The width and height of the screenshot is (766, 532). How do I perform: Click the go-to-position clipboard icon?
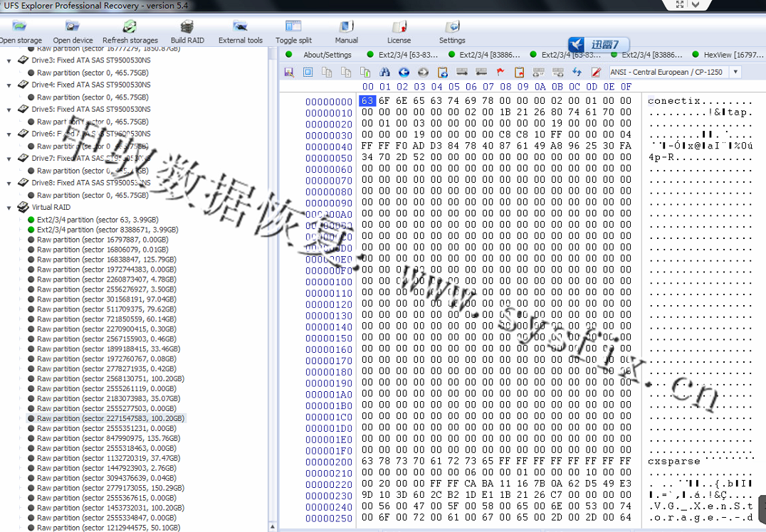pos(442,73)
